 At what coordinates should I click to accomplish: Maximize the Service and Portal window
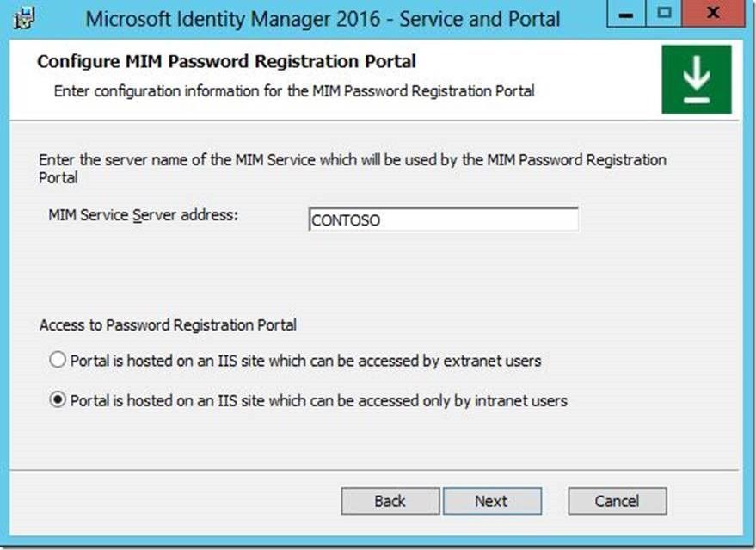(664, 14)
